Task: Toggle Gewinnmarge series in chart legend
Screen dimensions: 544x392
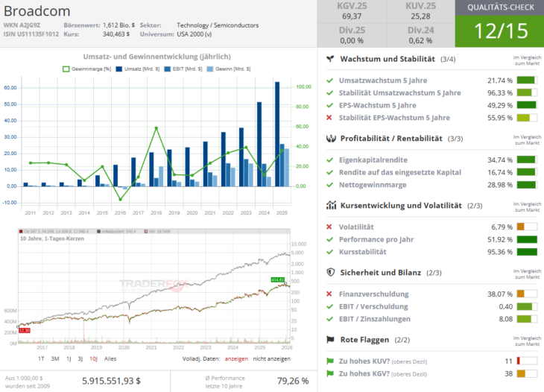Action: pyautogui.click(x=88, y=69)
